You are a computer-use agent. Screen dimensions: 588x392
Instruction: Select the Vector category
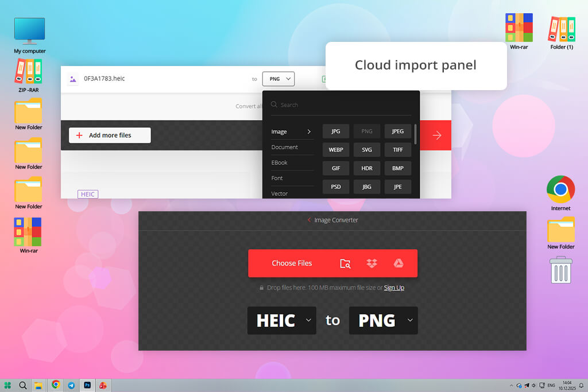tap(280, 193)
